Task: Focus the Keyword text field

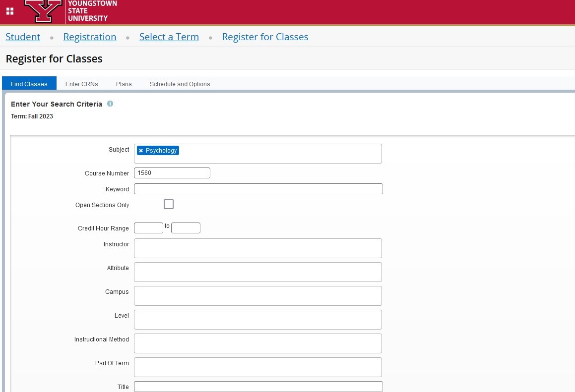Action: pyautogui.click(x=258, y=189)
